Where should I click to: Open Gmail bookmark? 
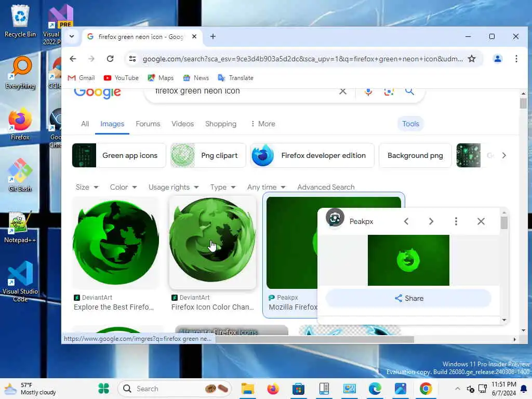pos(81,78)
